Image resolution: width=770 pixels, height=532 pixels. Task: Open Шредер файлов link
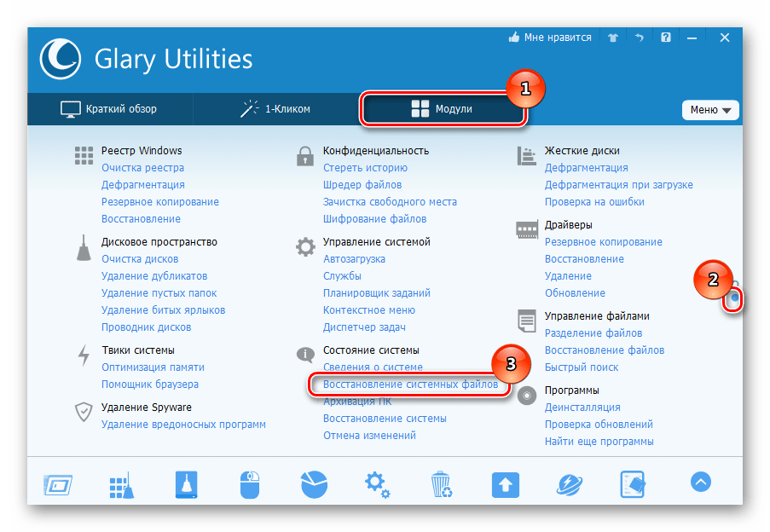point(362,185)
